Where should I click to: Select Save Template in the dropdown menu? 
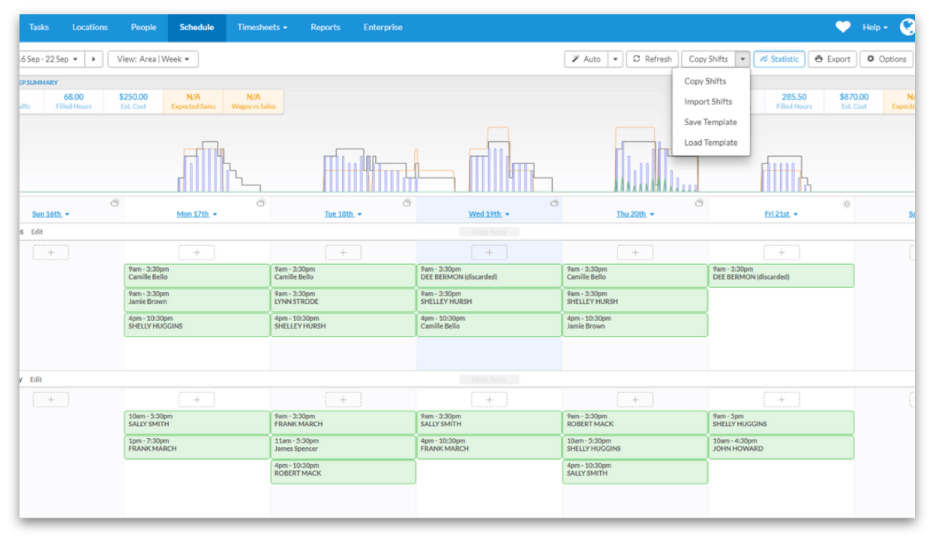(710, 122)
